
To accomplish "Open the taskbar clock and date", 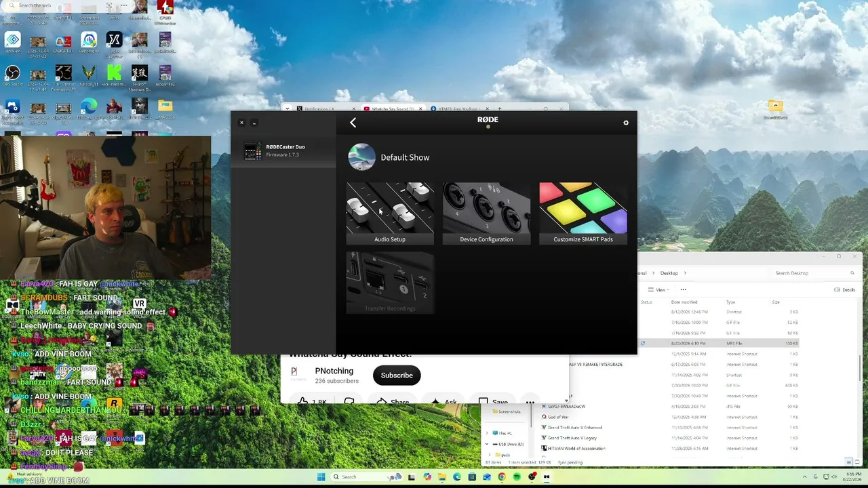I will click(x=854, y=477).
